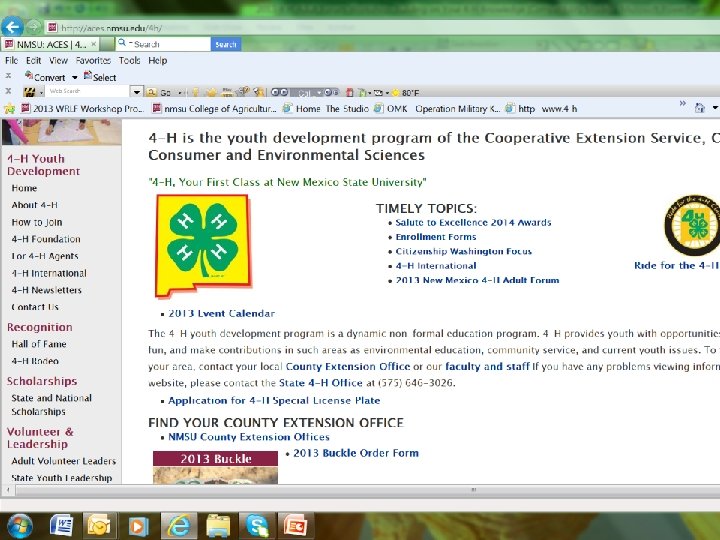Viewport: 720px width, 540px height.
Task: Click the Ride for the 4-H badge image
Action: [692, 225]
